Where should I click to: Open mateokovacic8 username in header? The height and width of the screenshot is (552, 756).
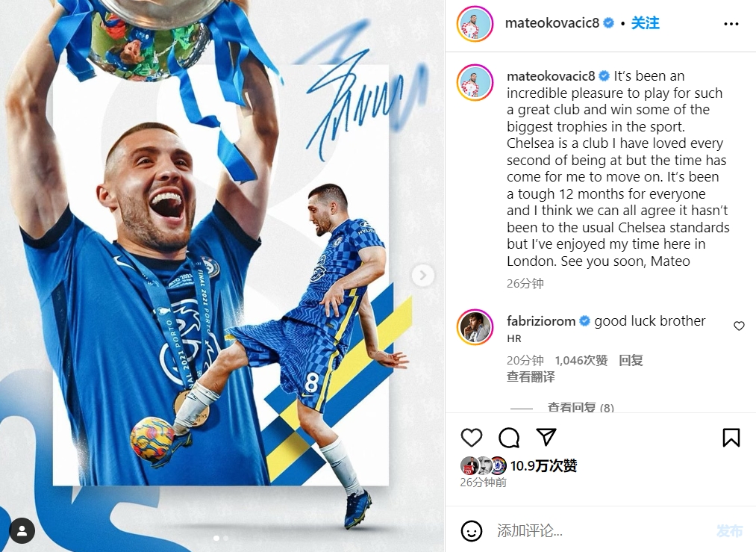tap(552, 22)
